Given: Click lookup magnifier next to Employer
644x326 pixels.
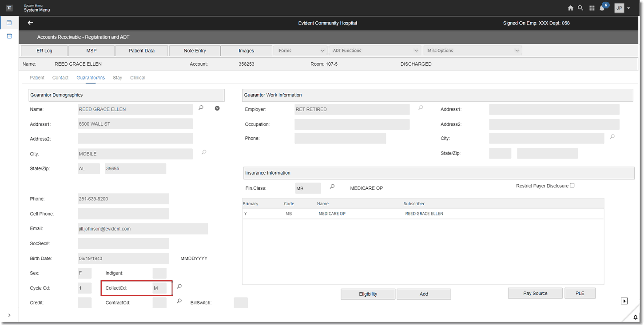Looking at the screenshot, I should [421, 107].
